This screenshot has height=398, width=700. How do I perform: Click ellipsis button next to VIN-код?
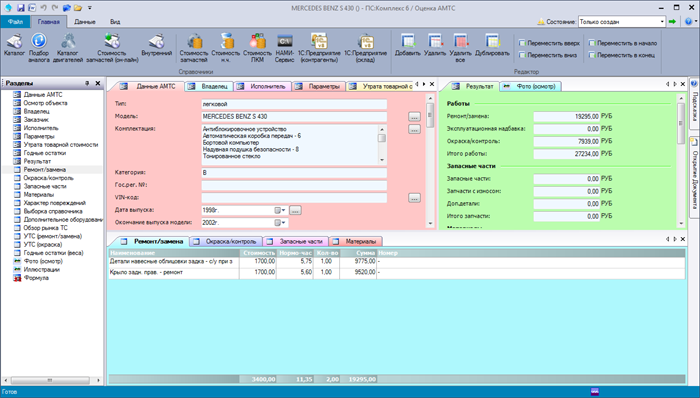pyautogui.click(x=414, y=198)
